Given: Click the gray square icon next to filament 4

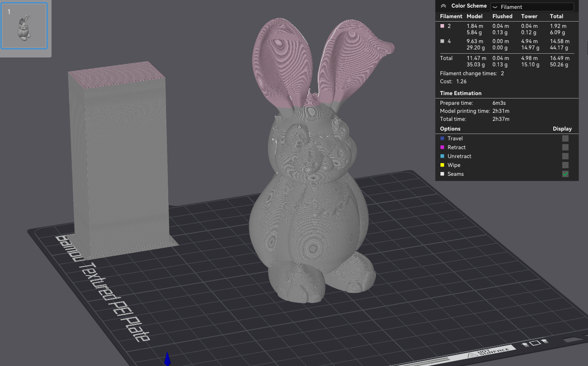Looking at the screenshot, I should tap(442, 41).
